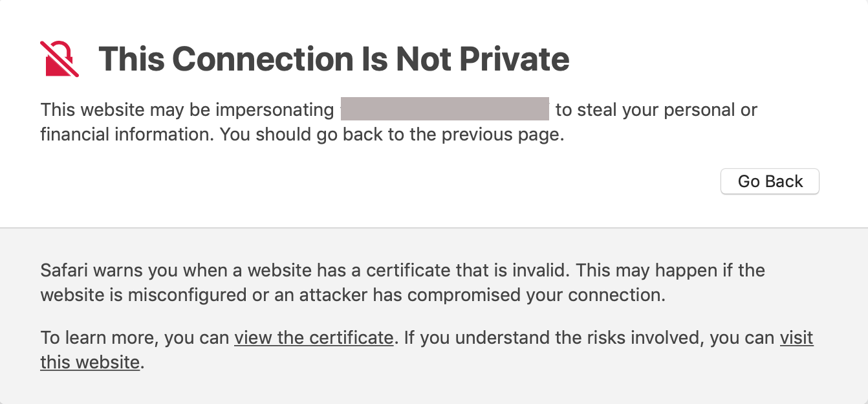This screenshot has height=404, width=868.
Task: Click the "This Connection Is Not Private" heading
Action: pos(334,59)
